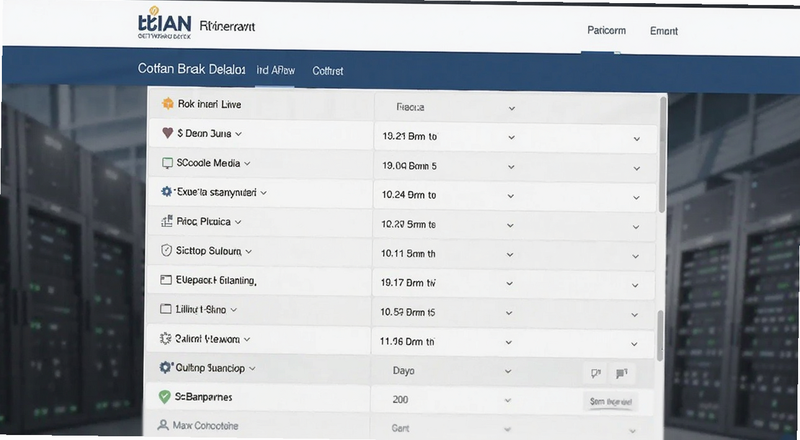Click the 10.59 Brm t5 value

point(407,312)
